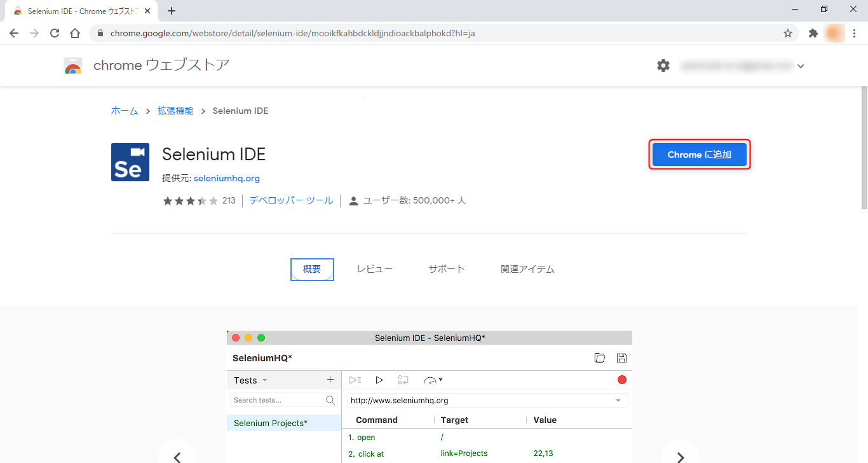
Task: Open the seleniumhq.org provider link
Action: tap(226, 179)
